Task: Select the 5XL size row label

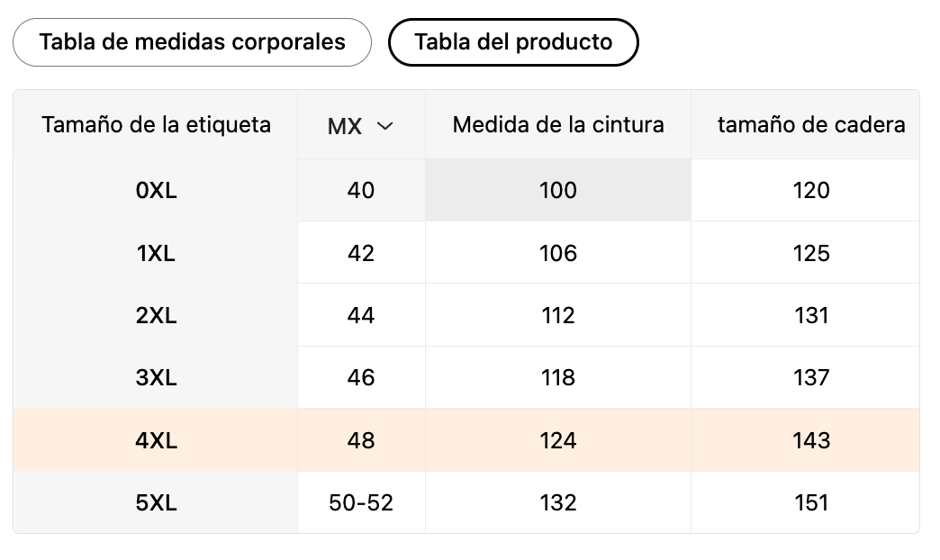Action: click(x=156, y=503)
